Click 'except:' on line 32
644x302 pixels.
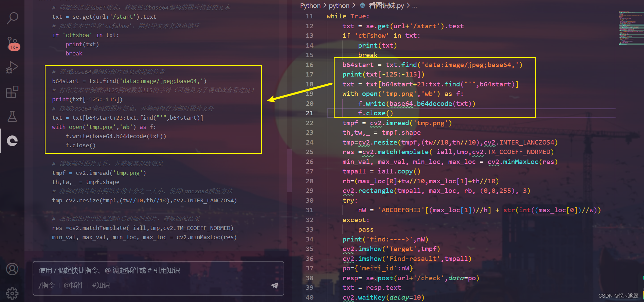(x=356, y=220)
